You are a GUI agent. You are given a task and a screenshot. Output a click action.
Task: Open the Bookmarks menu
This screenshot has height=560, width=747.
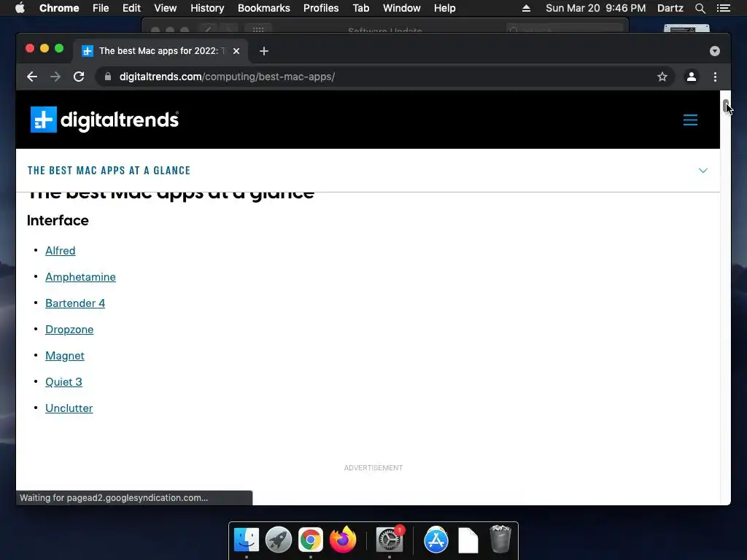[x=264, y=8]
